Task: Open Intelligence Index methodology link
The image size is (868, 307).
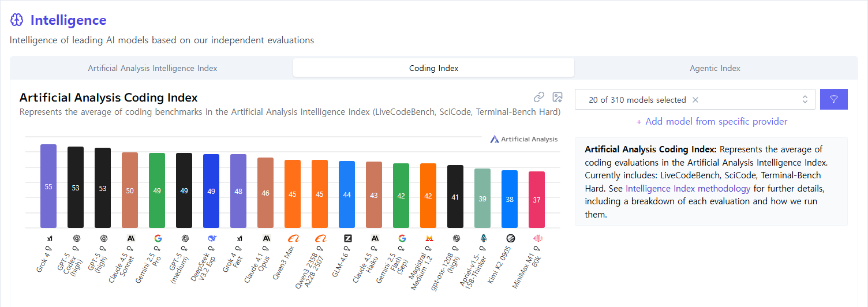Action: 688,189
